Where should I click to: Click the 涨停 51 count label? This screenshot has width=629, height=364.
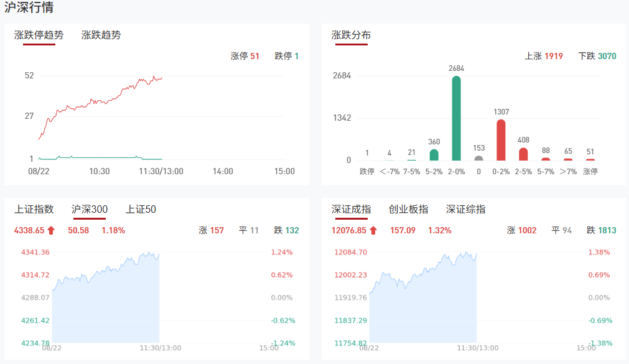click(245, 57)
